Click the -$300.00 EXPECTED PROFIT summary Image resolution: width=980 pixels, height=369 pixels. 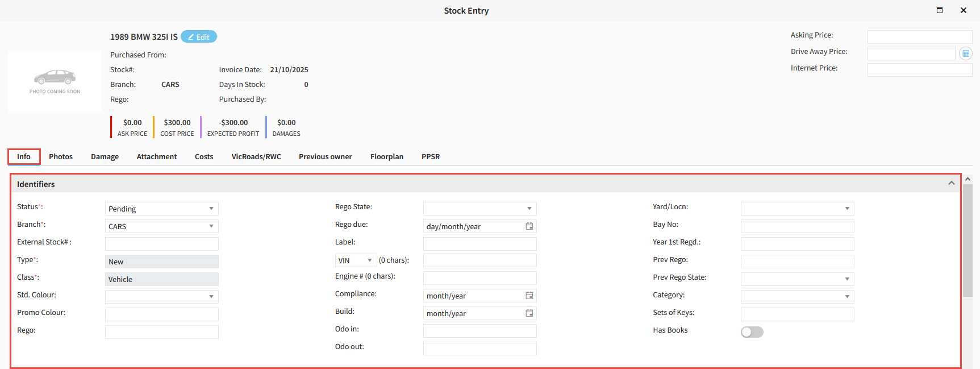233,127
